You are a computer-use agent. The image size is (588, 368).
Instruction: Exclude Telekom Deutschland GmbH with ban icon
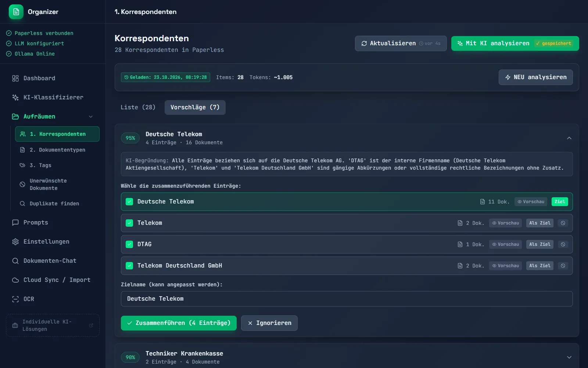[563, 266]
